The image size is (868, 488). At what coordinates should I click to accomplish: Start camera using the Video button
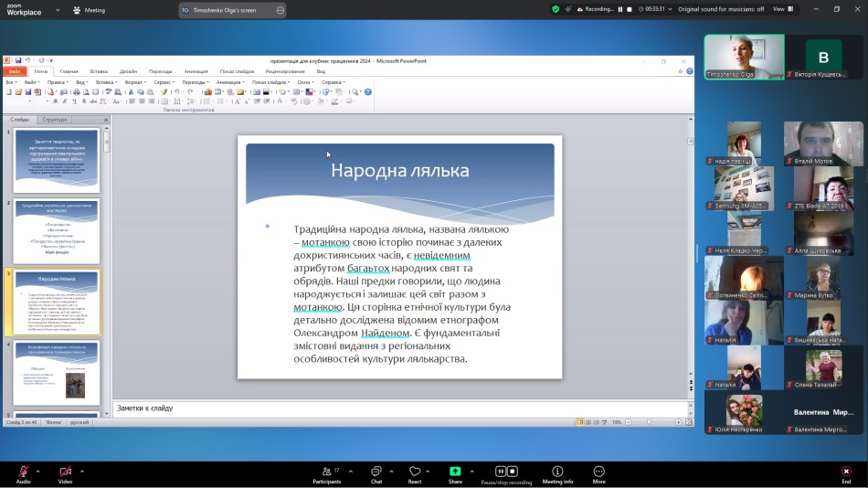[65, 472]
